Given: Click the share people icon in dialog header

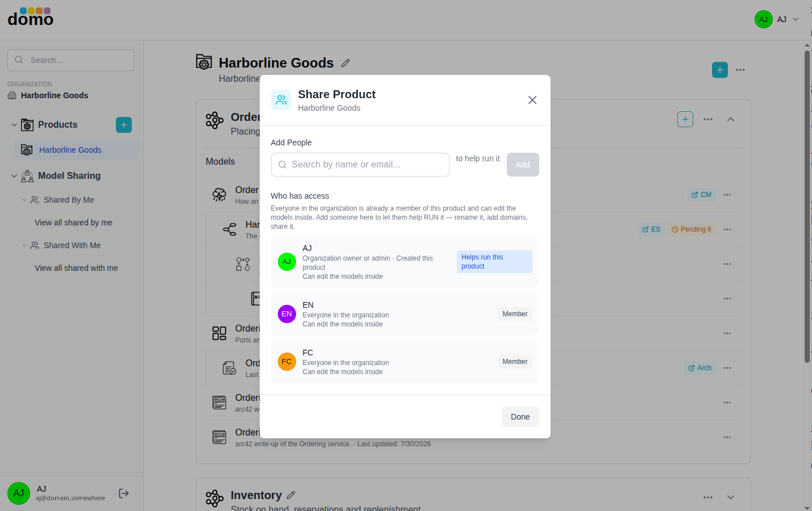Looking at the screenshot, I should tap(281, 100).
